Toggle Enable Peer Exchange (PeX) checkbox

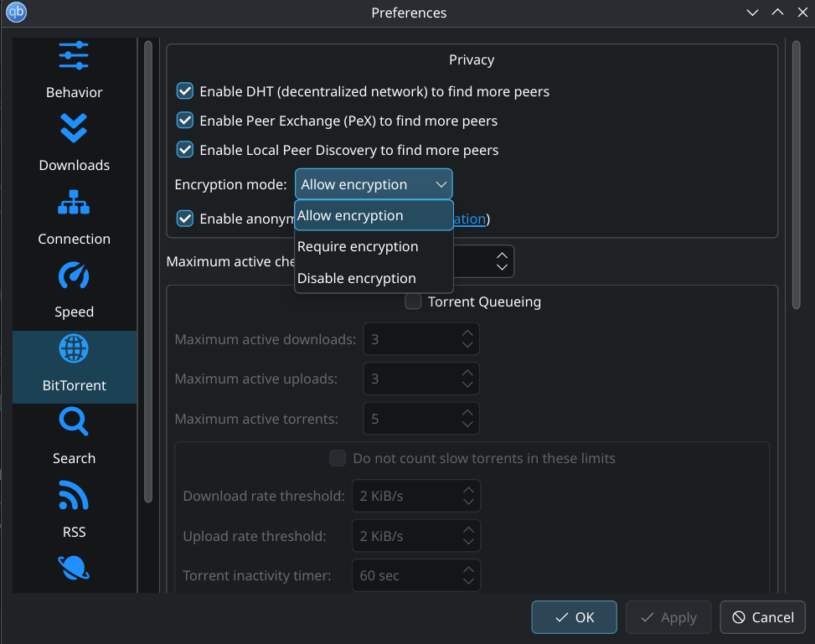pos(185,120)
